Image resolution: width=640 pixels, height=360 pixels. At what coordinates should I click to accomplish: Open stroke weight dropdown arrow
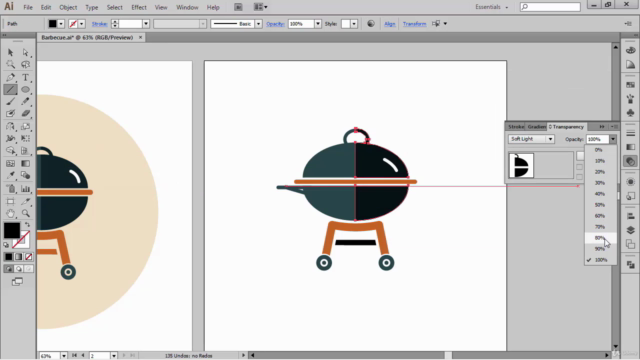(x=146, y=24)
